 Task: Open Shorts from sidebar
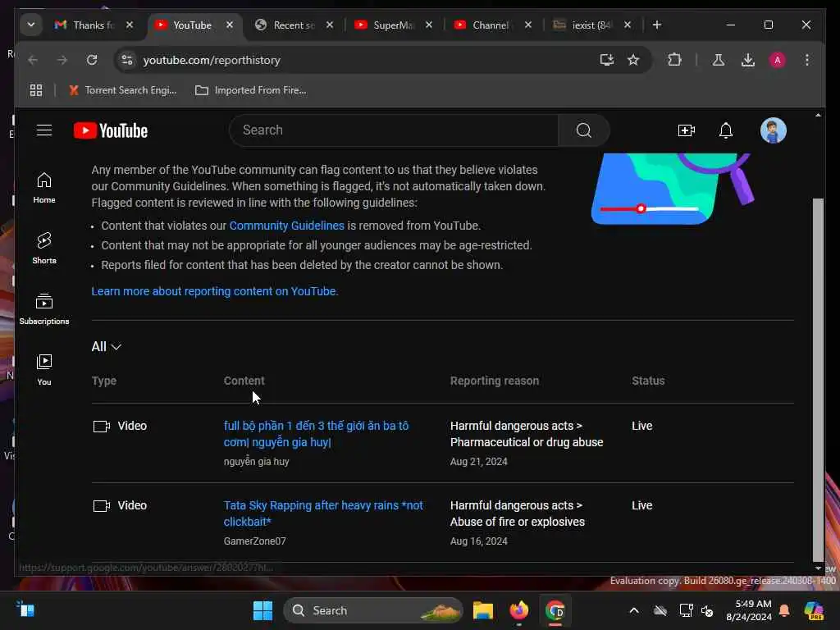point(44,248)
